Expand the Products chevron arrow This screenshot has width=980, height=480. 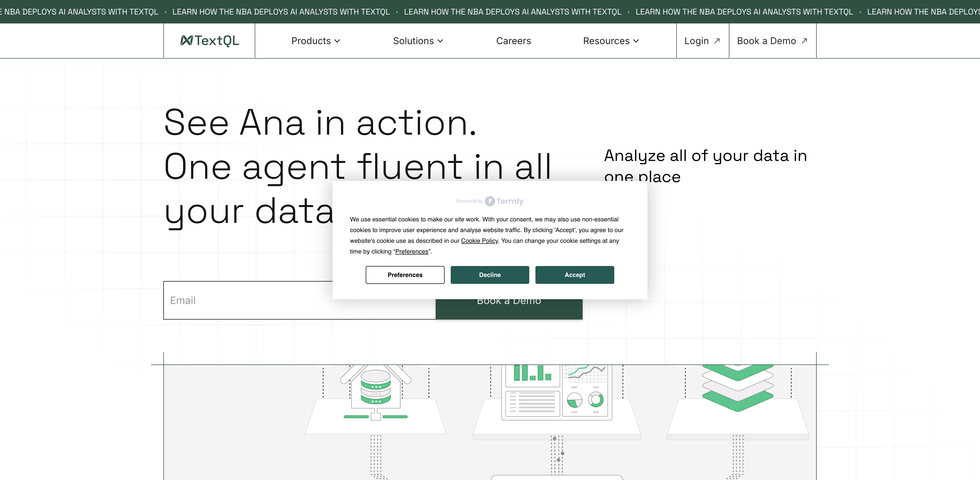(337, 41)
